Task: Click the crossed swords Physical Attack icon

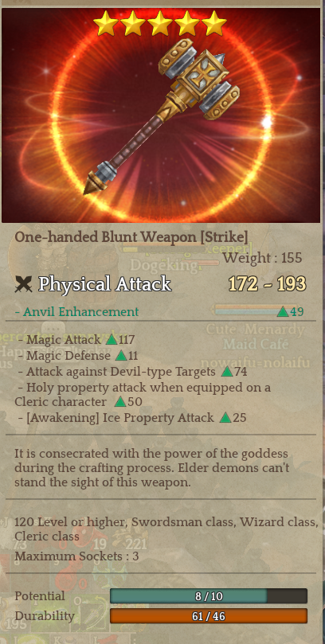Action: [23, 284]
